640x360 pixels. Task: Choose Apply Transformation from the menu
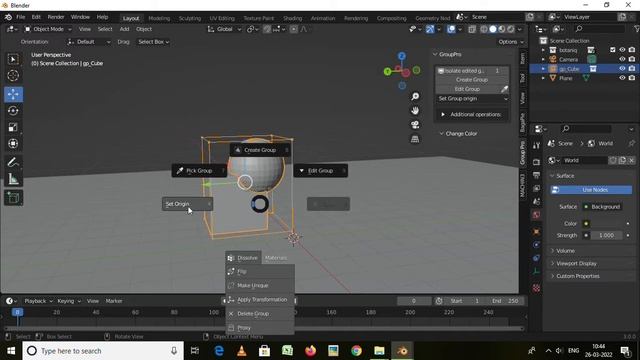260,300
